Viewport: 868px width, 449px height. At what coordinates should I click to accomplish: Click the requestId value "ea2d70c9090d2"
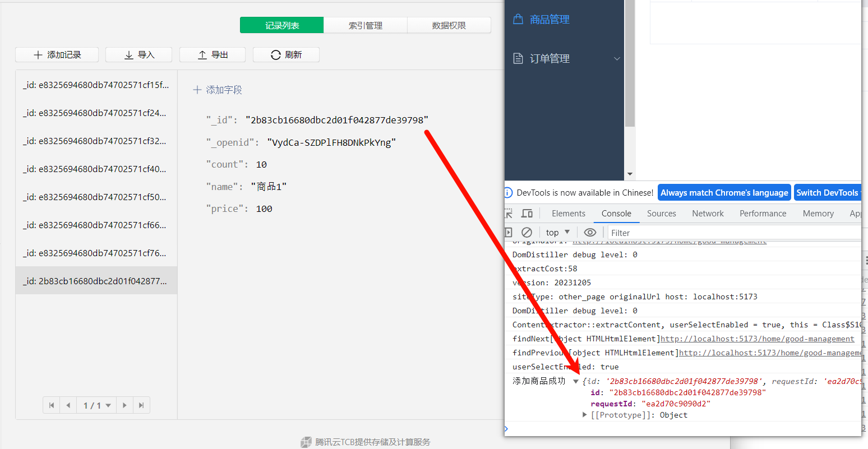(x=676, y=404)
